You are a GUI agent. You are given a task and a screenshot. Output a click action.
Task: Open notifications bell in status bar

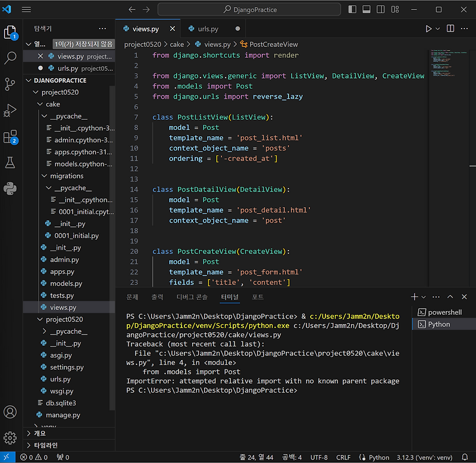point(465,457)
